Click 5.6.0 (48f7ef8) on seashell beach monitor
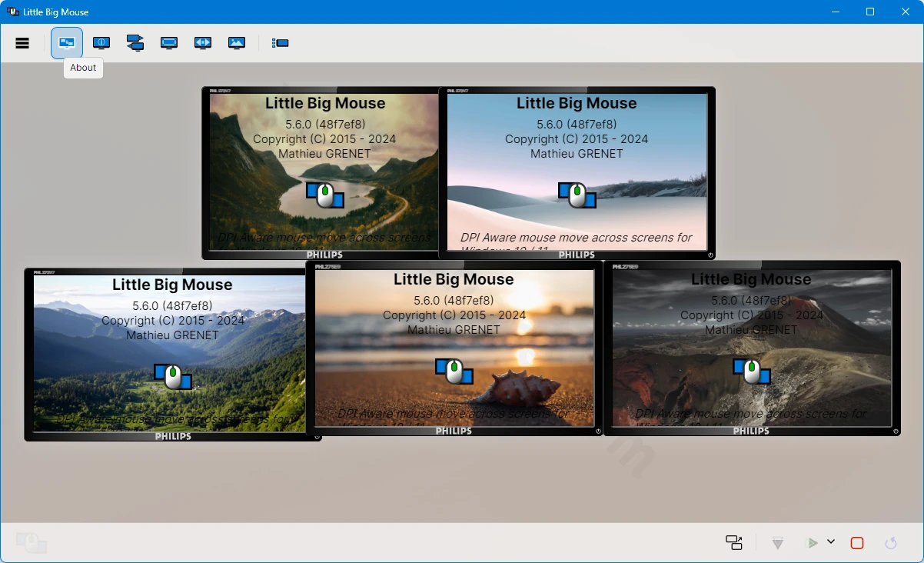924x563 pixels. 454,301
